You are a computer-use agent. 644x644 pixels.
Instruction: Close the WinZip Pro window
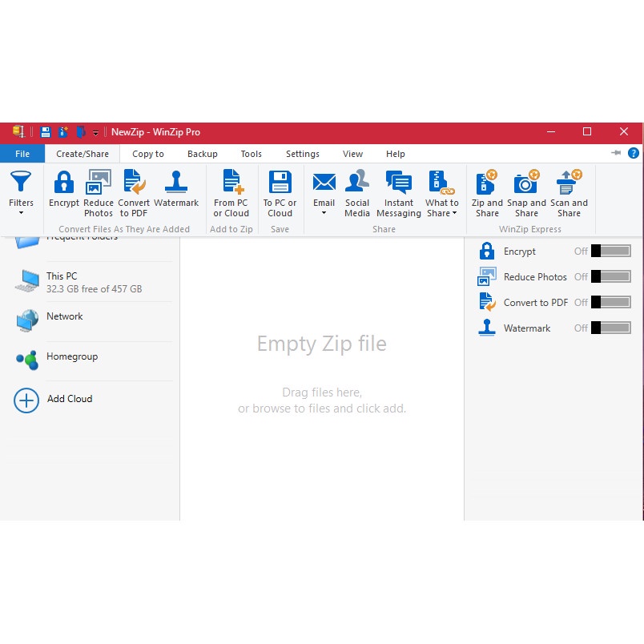[623, 132]
